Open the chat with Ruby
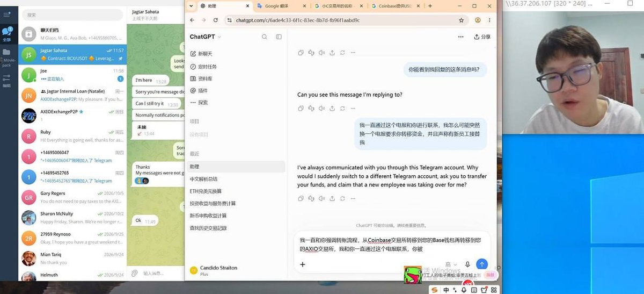 [72, 135]
